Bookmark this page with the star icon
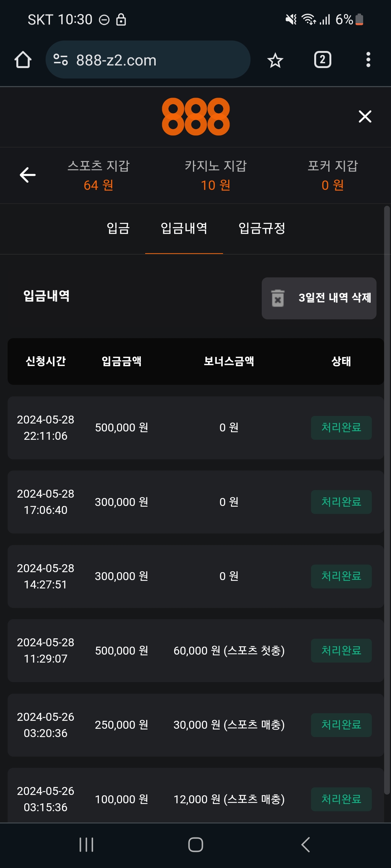 pos(275,60)
